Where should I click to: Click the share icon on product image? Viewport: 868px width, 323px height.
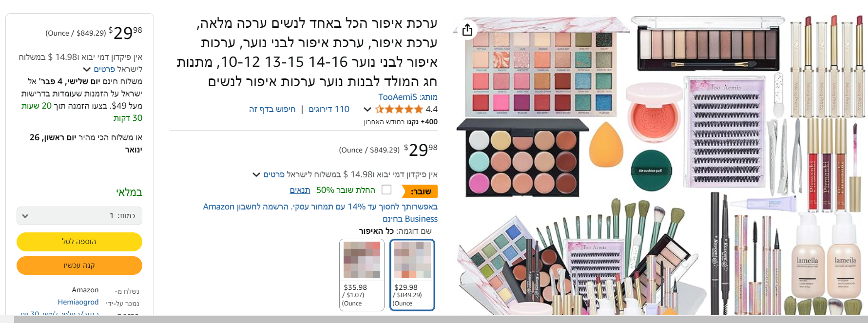467,30
